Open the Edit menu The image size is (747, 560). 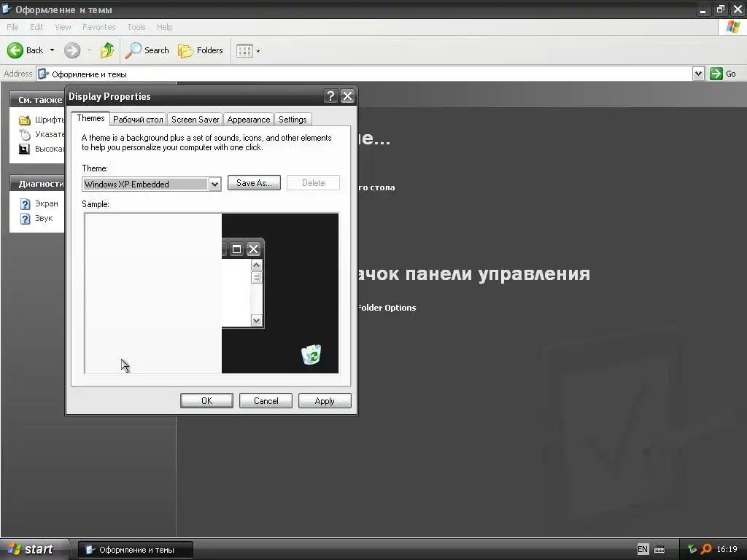(x=36, y=27)
